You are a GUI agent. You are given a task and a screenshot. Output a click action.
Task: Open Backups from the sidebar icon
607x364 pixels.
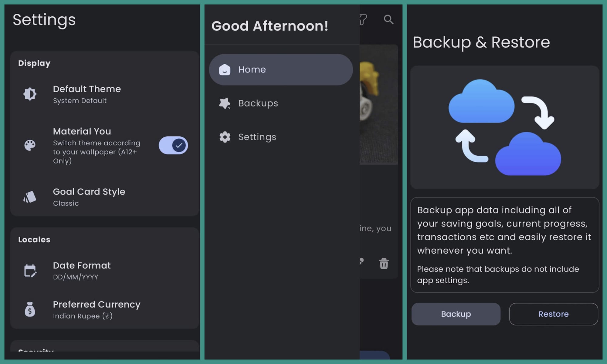pyautogui.click(x=225, y=103)
